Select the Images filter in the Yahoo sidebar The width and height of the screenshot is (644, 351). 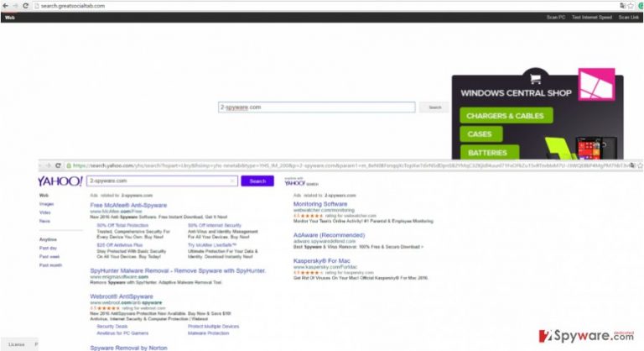46,204
